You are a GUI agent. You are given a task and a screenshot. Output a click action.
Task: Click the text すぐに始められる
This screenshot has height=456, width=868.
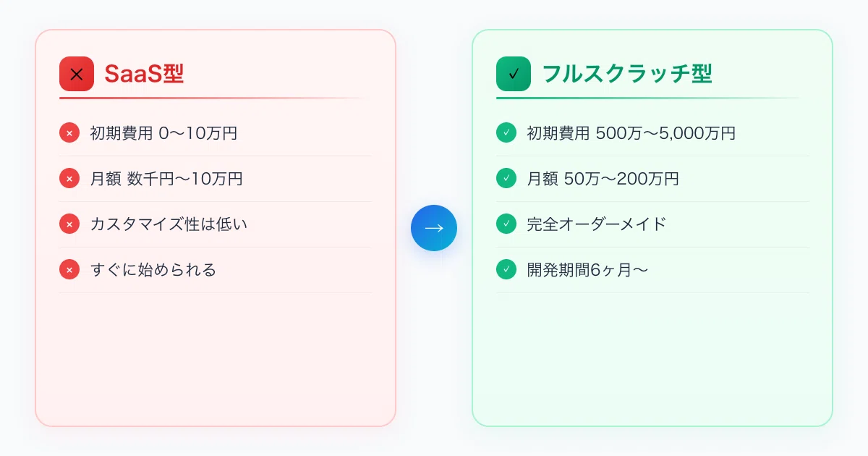tap(153, 270)
